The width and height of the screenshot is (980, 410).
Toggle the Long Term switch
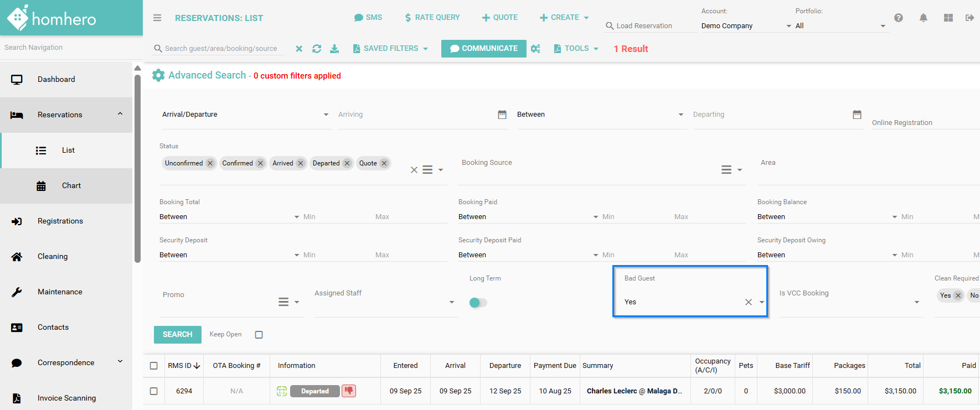[478, 303]
